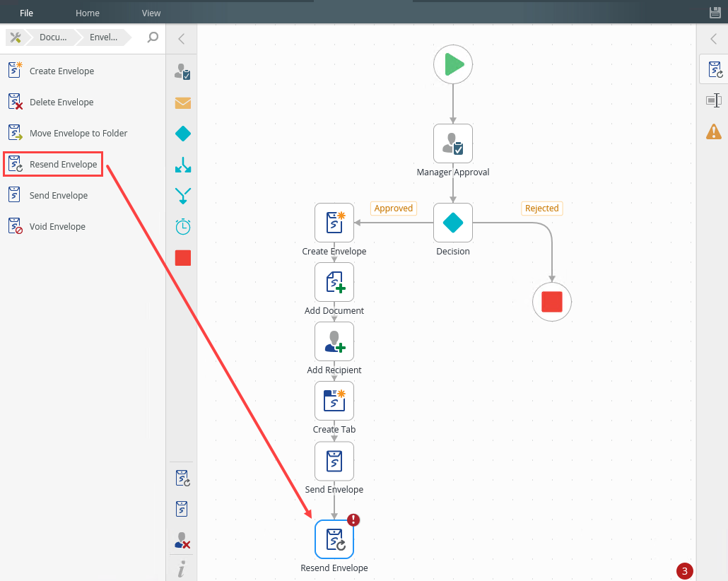Open the Resend Envelope tab in right panel
Screen dimensions: 728x581
pyautogui.click(x=715, y=70)
